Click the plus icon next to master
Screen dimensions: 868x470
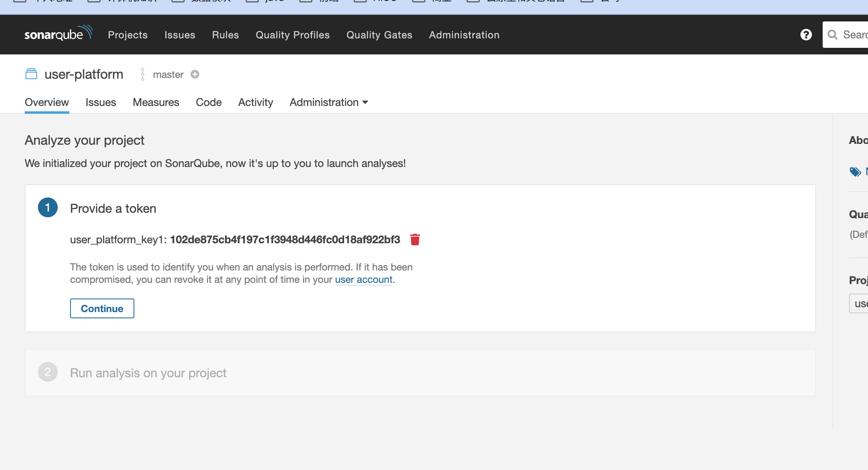[195, 74]
